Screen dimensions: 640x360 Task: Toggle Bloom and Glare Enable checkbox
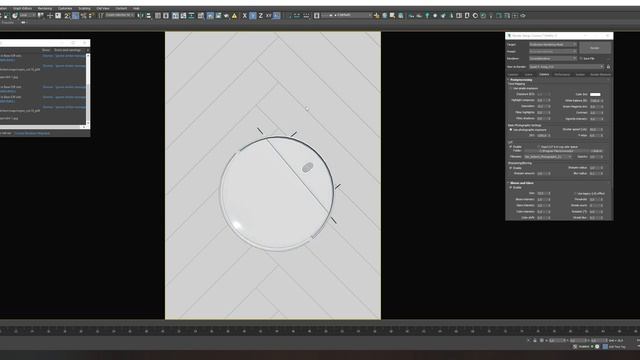pos(510,187)
